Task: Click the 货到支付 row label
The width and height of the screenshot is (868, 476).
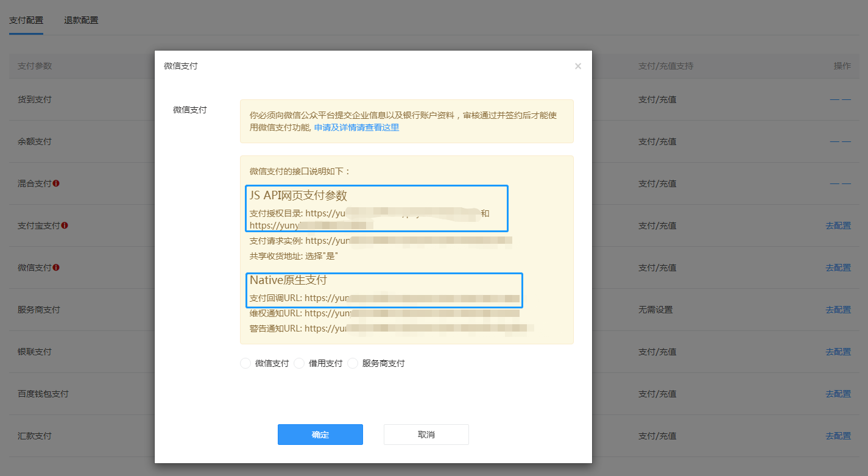Action: point(35,99)
